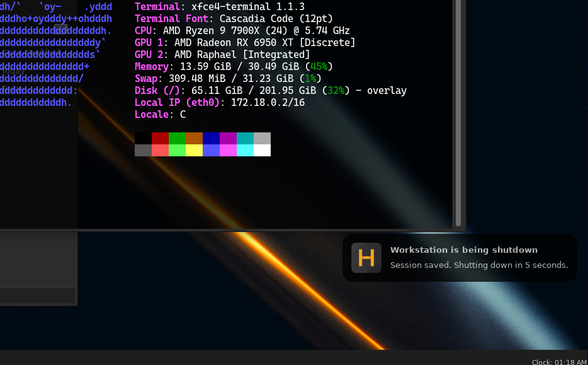Click the green '1%' swap usage value
This screenshot has width=588, height=365.
(x=310, y=79)
